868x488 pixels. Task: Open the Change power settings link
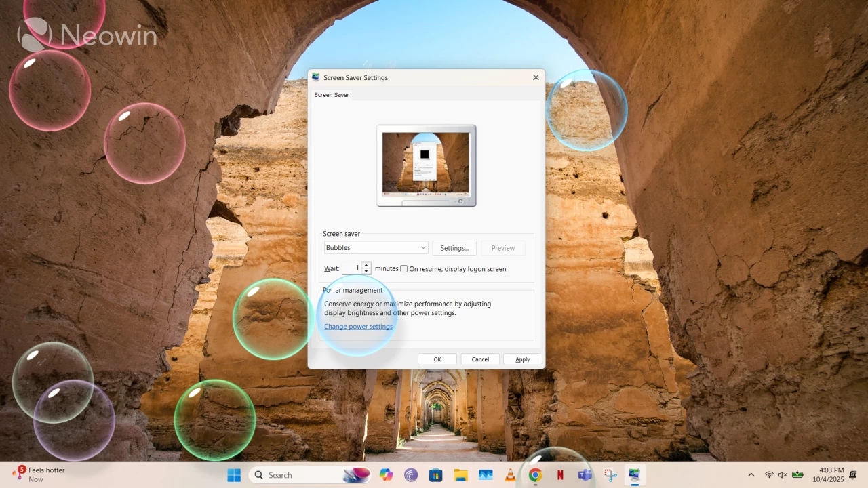(x=358, y=326)
